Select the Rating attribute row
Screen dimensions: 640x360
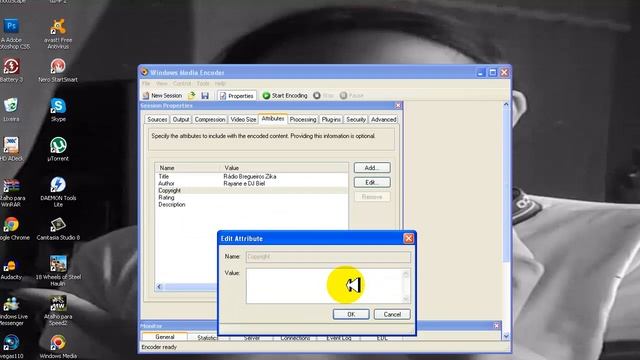(x=251, y=198)
